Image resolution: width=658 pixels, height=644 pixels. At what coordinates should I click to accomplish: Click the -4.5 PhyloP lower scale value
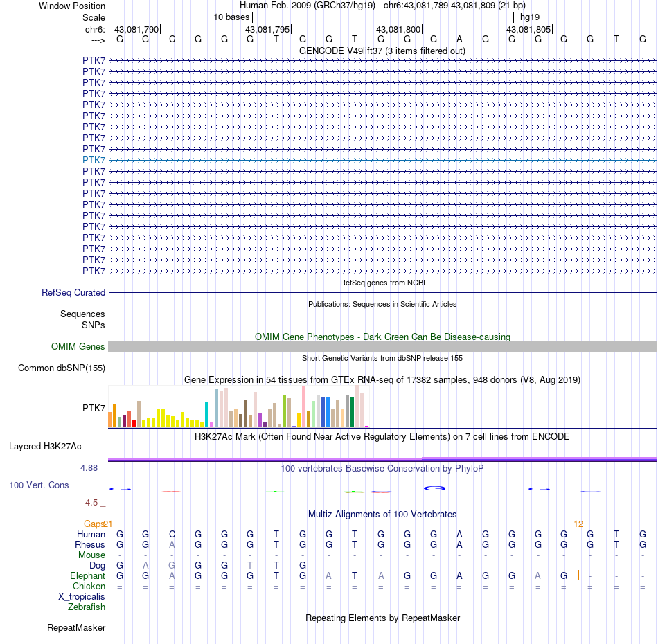pyautogui.click(x=90, y=503)
